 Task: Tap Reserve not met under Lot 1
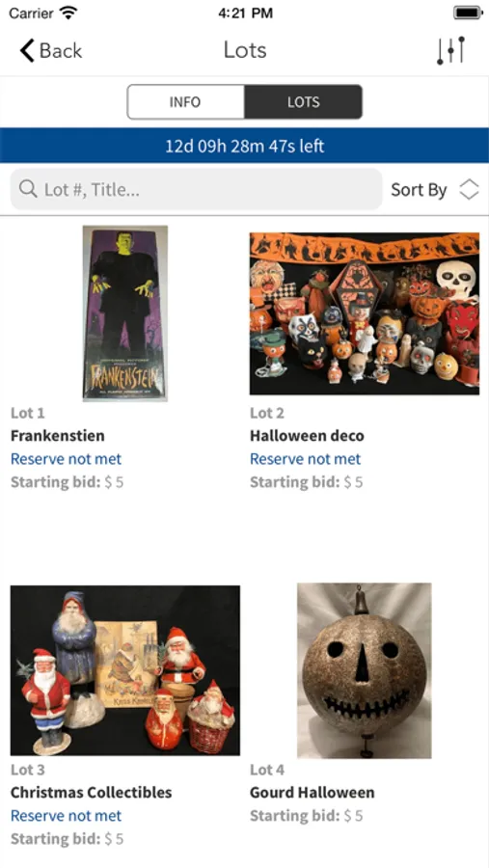[x=66, y=459]
